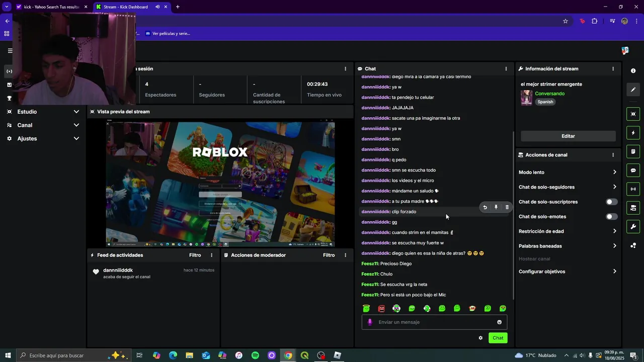644x362 pixels.
Task: Toggle 'Chat de solo-emotes' switch
Action: pyautogui.click(x=611, y=217)
